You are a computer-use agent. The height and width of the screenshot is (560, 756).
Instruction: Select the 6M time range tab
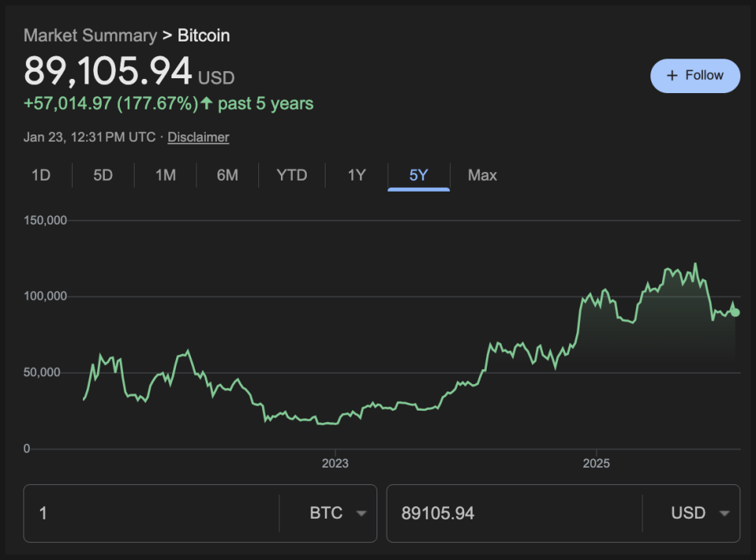[x=228, y=175]
